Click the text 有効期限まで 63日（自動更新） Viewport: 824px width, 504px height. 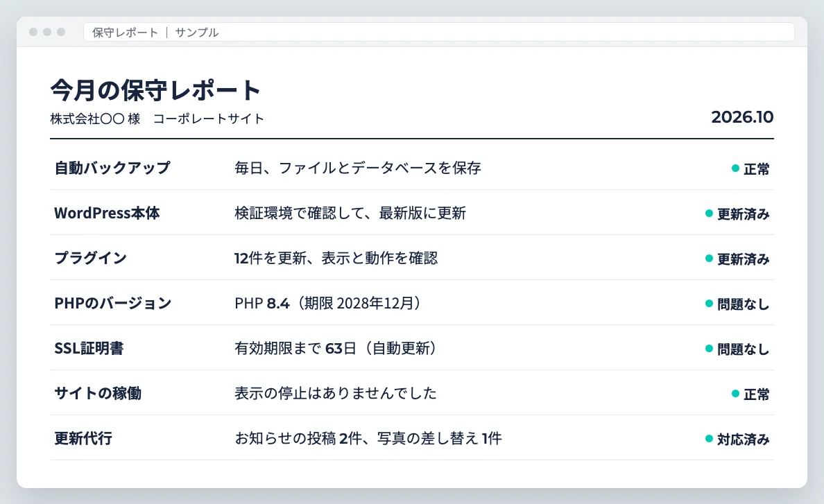336,349
